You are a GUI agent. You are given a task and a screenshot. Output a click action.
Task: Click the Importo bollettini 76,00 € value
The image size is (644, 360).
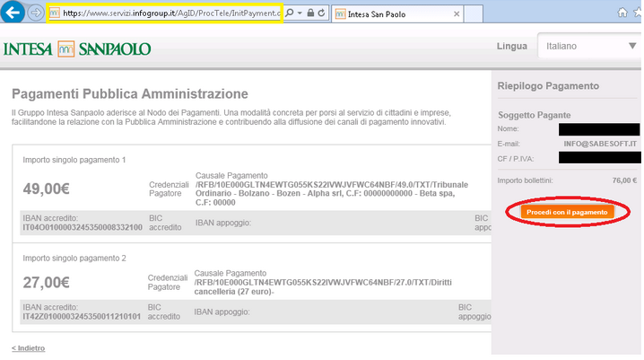[x=624, y=180]
